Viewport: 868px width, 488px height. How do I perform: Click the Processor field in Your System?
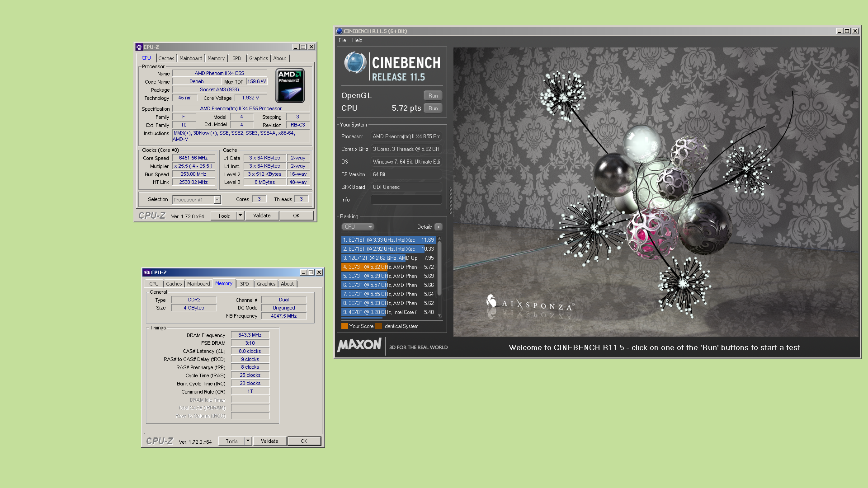point(406,136)
